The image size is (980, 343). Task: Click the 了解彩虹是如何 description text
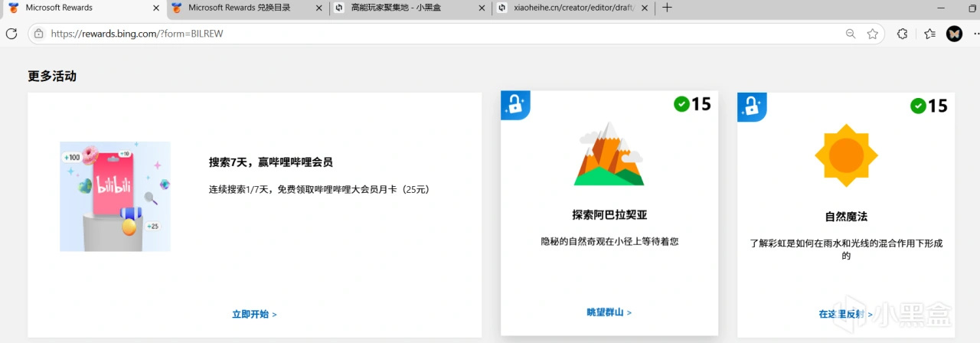click(846, 249)
